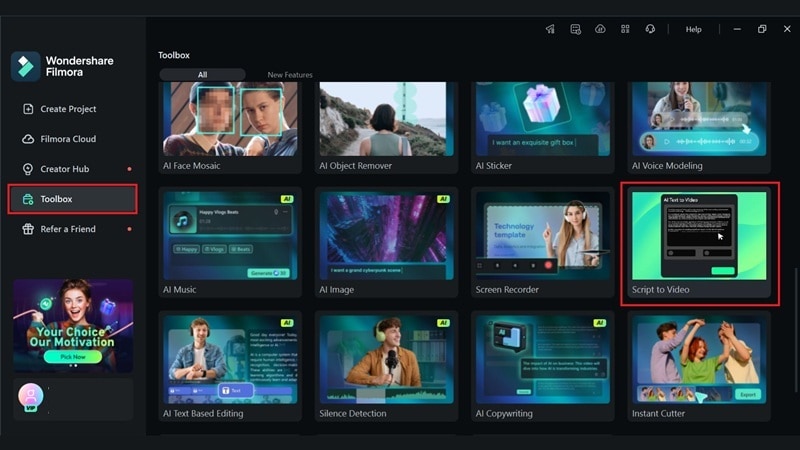
Task: Click the Create Project plus-file icon
Action: (28, 109)
